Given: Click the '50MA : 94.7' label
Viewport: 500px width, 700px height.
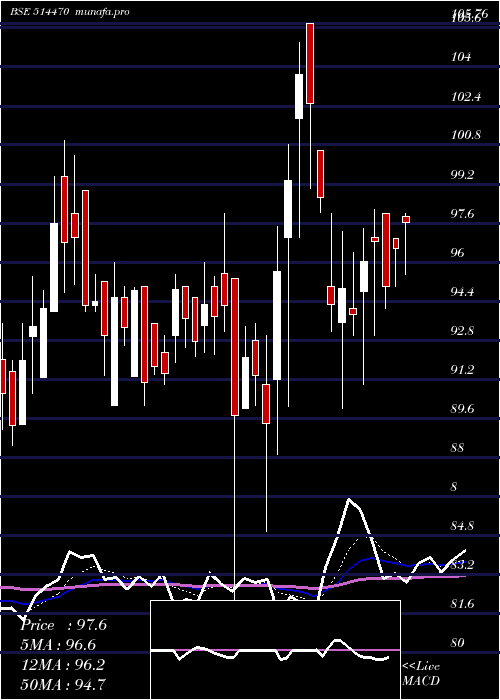Looking at the screenshot, I should [63, 684].
